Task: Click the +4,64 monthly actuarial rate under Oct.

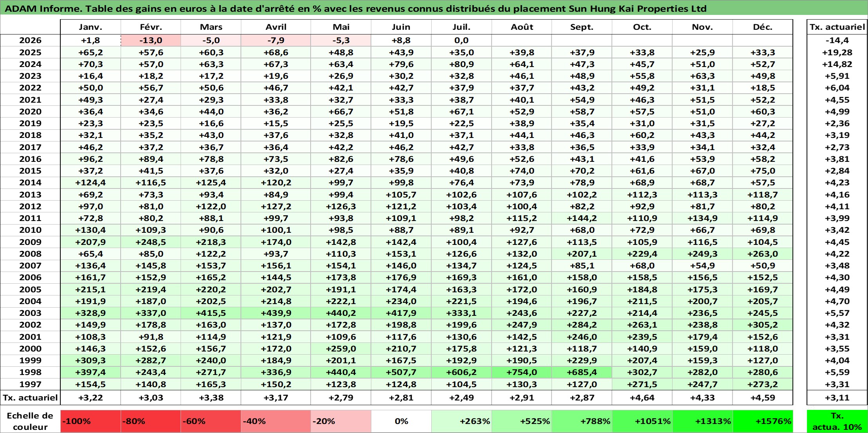Action: [x=642, y=398]
